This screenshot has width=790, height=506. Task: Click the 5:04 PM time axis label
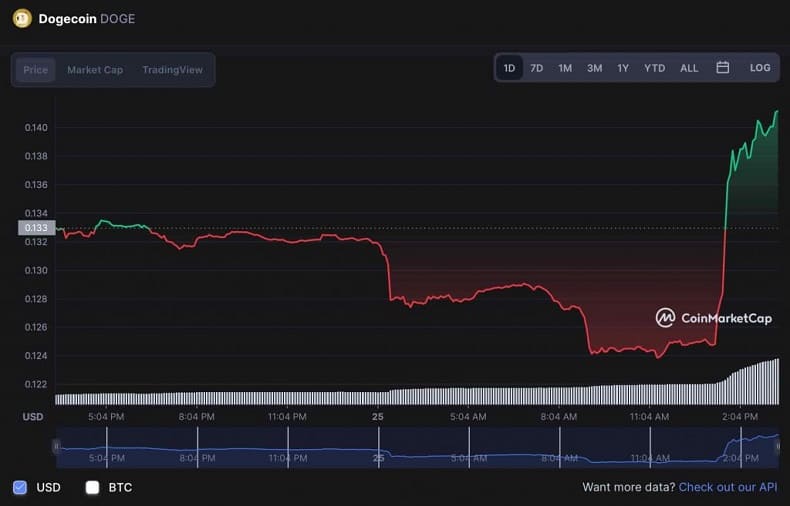tap(106, 417)
